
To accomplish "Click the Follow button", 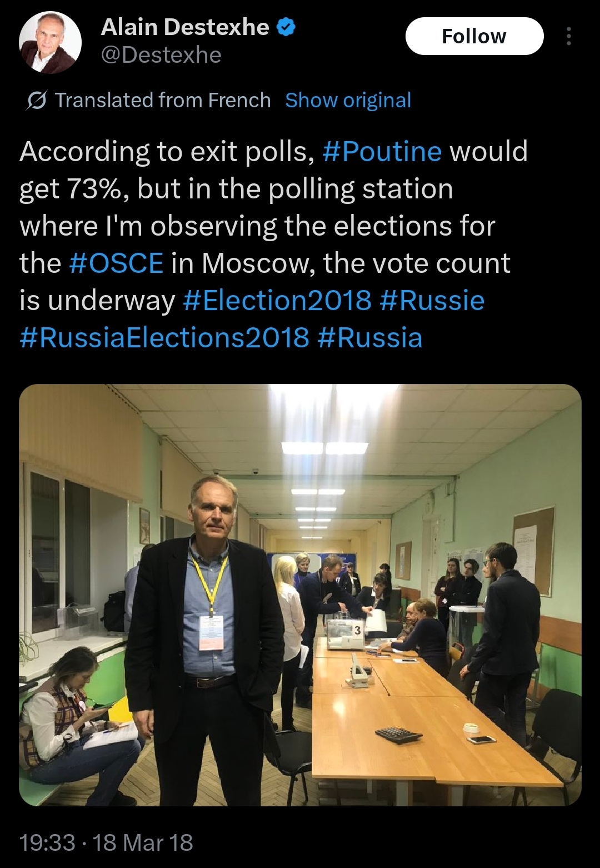I will [x=474, y=36].
